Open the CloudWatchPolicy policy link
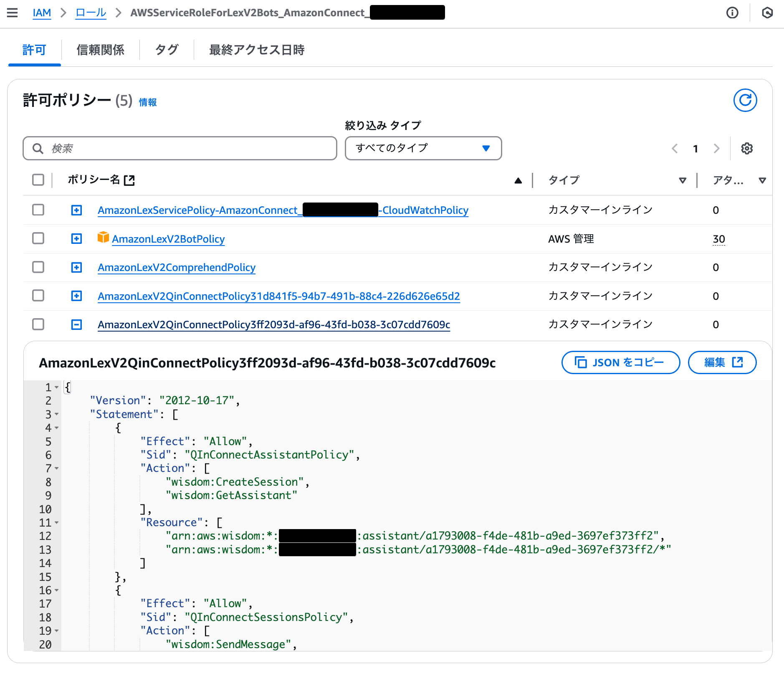 point(283,210)
